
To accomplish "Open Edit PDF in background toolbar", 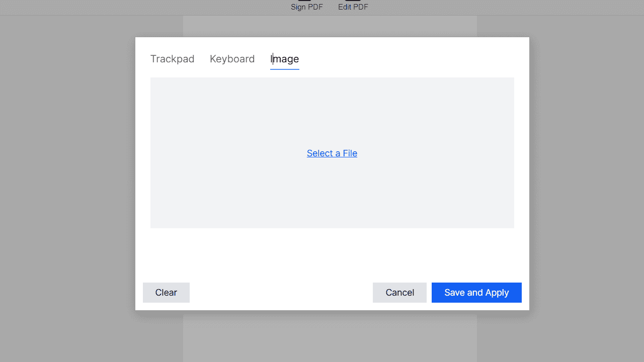I will pos(353,6).
